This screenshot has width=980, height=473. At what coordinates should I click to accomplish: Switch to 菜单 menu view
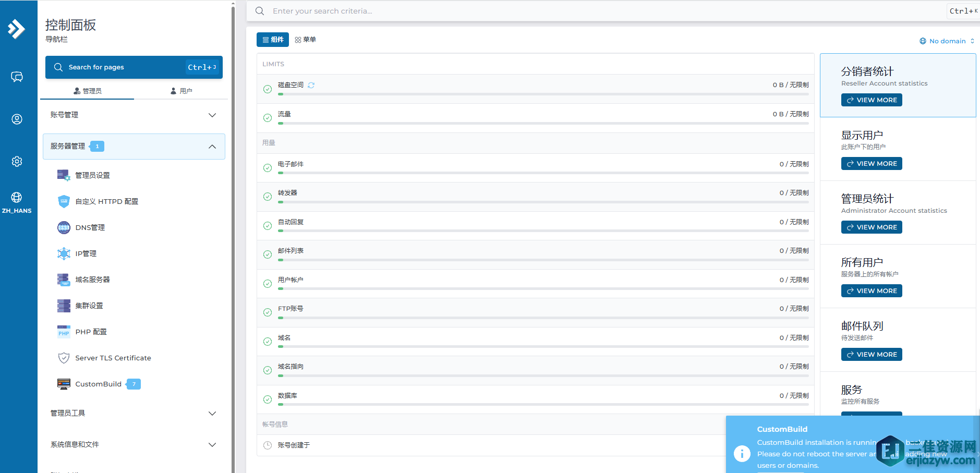pos(306,40)
